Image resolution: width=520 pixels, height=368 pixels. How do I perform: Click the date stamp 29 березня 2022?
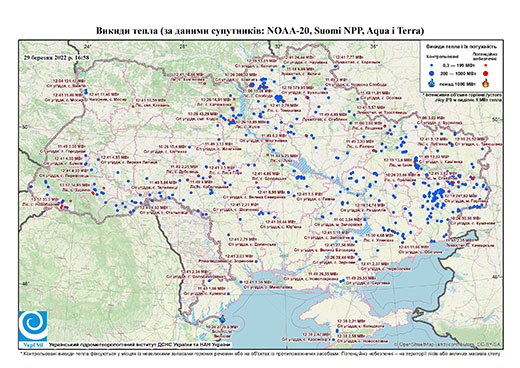57,57
